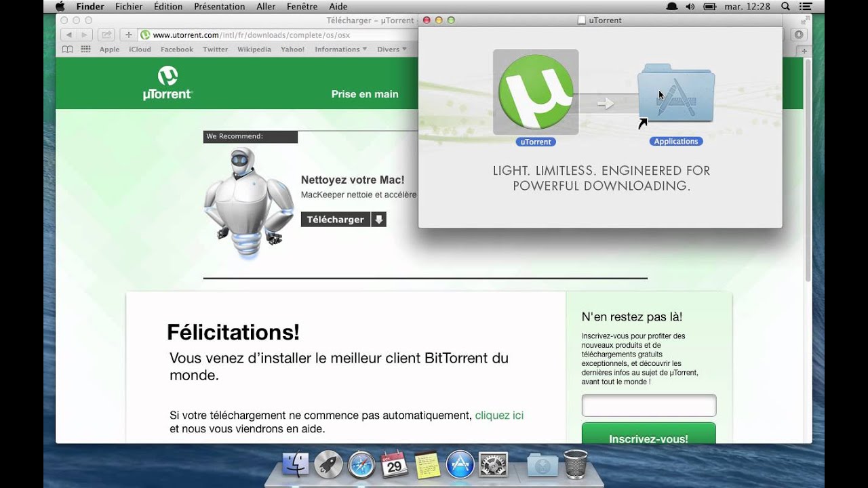
Task: Click the Nettoyez votre Mac! headline
Action: [x=353, y=180]
